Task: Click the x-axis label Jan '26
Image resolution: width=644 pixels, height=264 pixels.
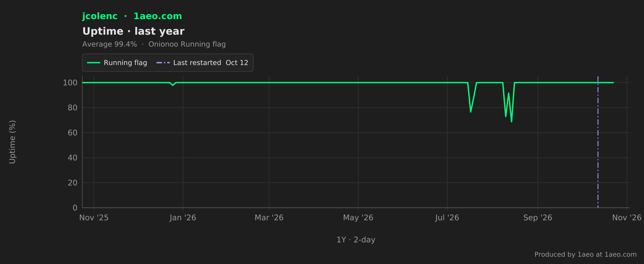Action: point(183,218)
